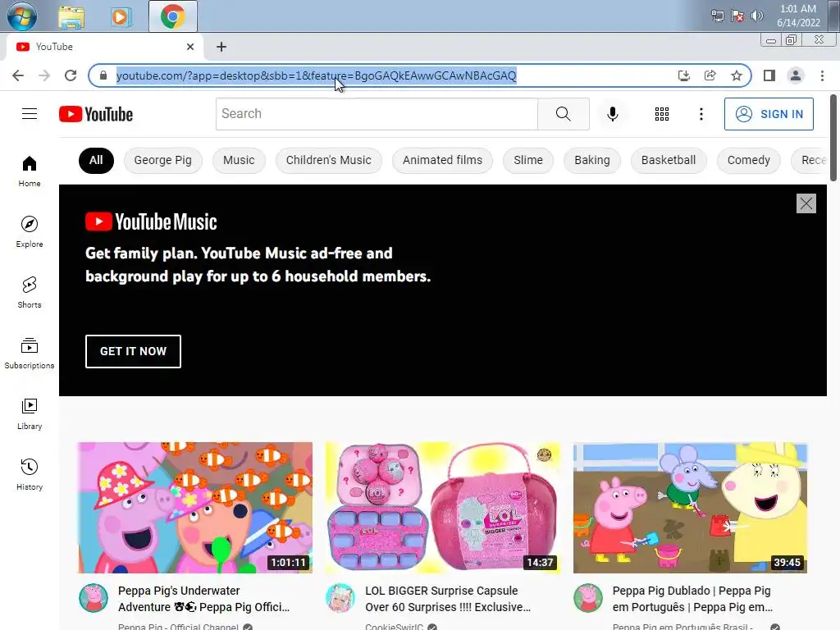Click the SIGN IN button
Image resolution: width=840 pixels, height=630 pixels.
[x=769, y=113]
